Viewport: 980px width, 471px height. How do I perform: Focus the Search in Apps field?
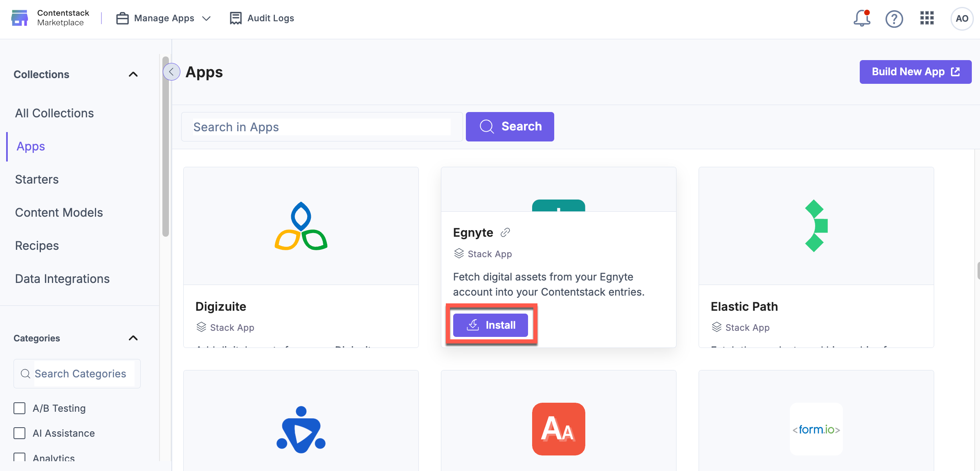322,127
